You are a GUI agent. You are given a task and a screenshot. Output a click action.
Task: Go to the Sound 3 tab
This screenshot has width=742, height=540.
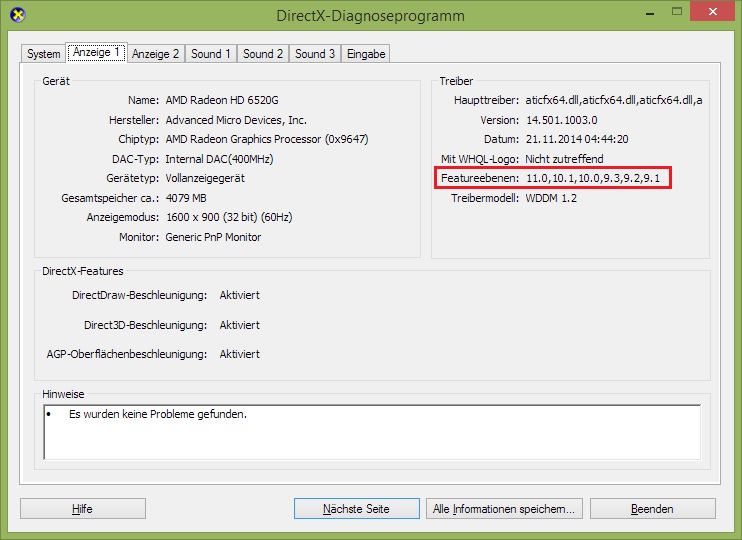(315, 54)
